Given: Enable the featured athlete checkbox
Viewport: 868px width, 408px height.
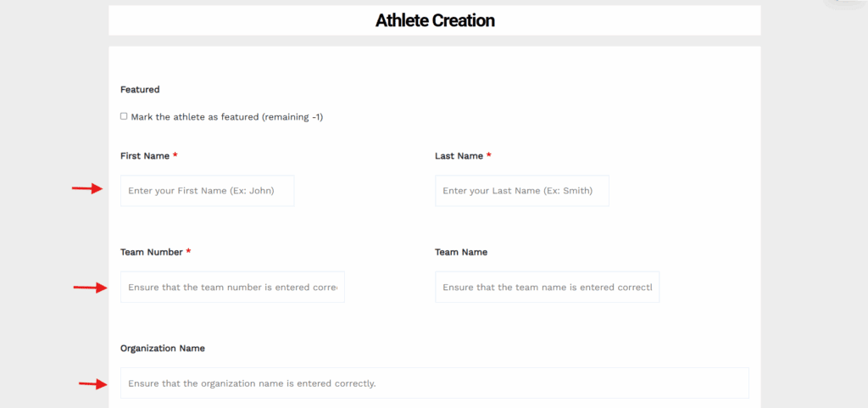Looking at the screenshot, I should tap(124, 116).
